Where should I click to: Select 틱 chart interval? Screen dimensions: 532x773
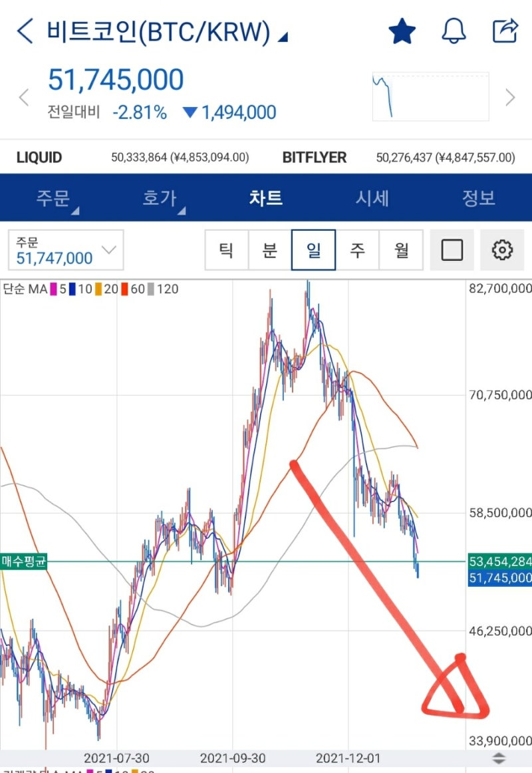227,250
